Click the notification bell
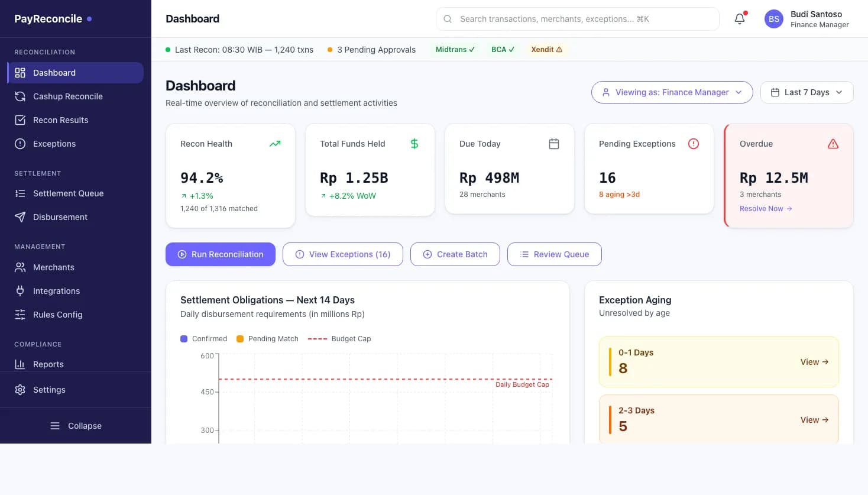Viewport: 868px width, 495px height. tap(739, 18)
